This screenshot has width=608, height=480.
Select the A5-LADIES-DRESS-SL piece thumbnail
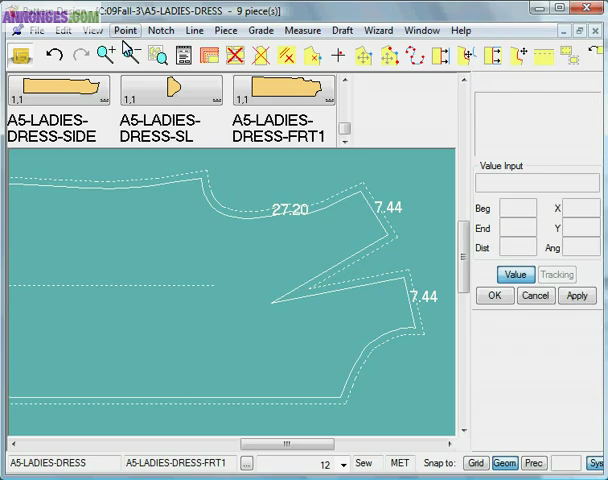171,91
